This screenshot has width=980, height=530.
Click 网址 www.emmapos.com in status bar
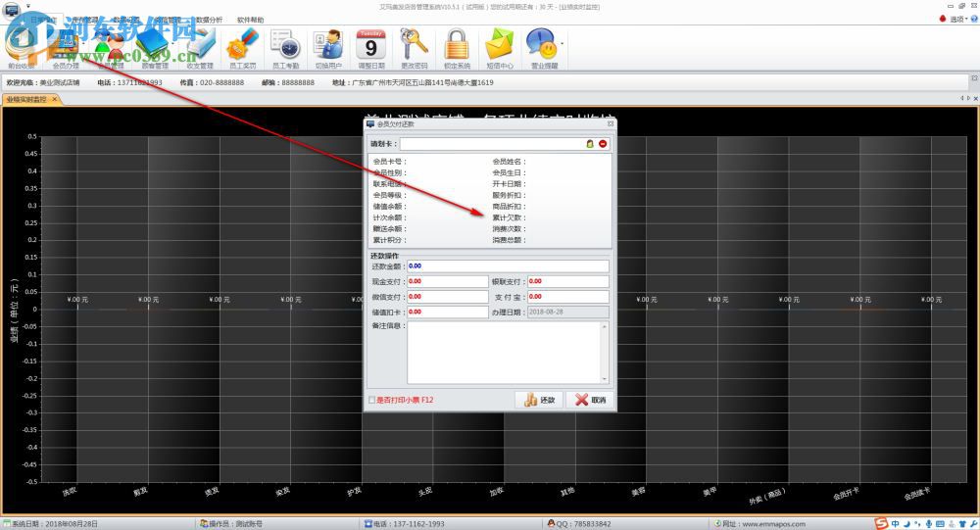coord(760,524)
